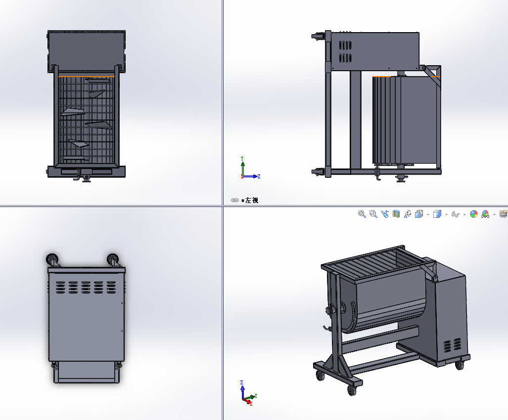
Task: Click the left-view coordinate triad
Action: [x=250, y=168]
